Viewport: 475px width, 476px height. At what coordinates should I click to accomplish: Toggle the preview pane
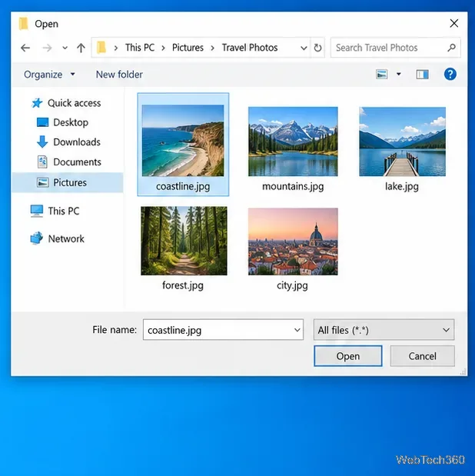click(422, 75)
